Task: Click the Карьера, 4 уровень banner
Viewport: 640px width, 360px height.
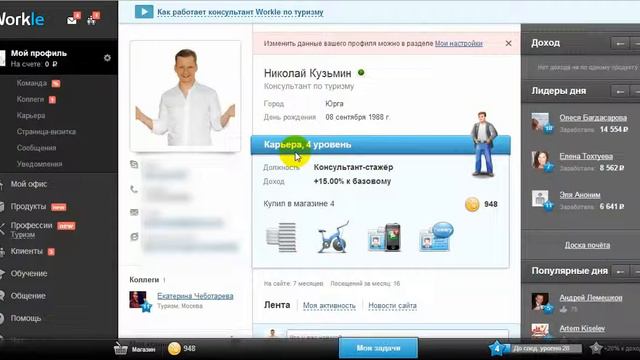Action: 380,145
